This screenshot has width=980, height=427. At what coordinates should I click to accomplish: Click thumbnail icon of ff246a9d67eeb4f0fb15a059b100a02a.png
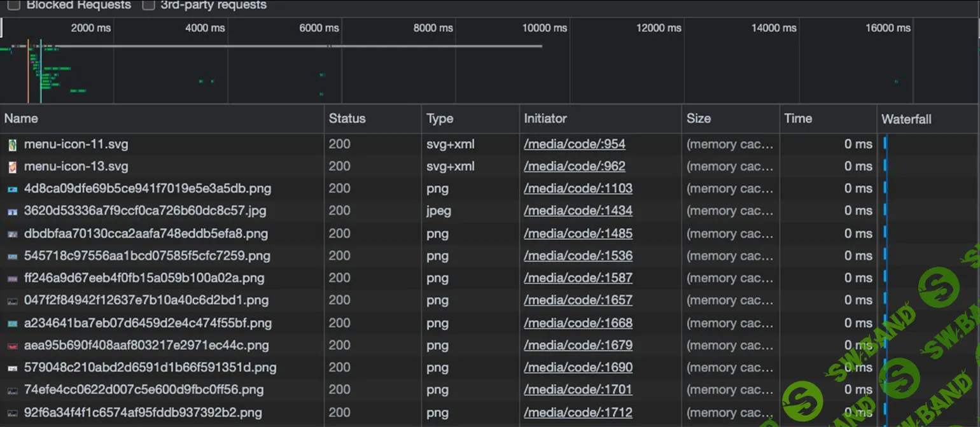[13, 279]
